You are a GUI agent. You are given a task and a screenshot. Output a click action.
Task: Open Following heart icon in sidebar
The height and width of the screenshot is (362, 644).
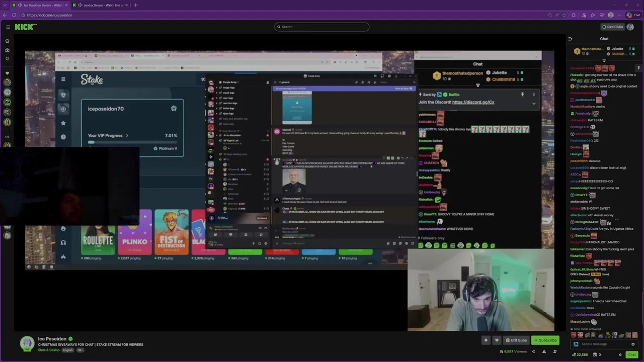7,59
